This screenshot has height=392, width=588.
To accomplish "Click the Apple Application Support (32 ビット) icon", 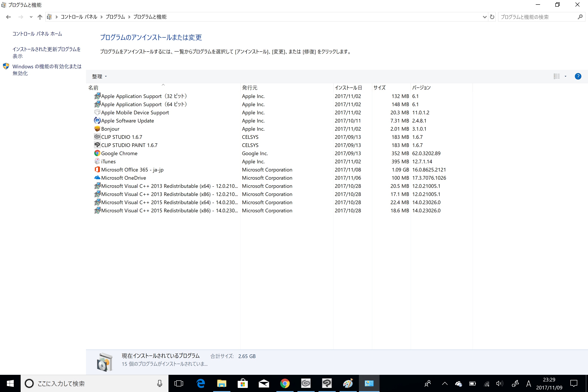I will coord(97,96).
